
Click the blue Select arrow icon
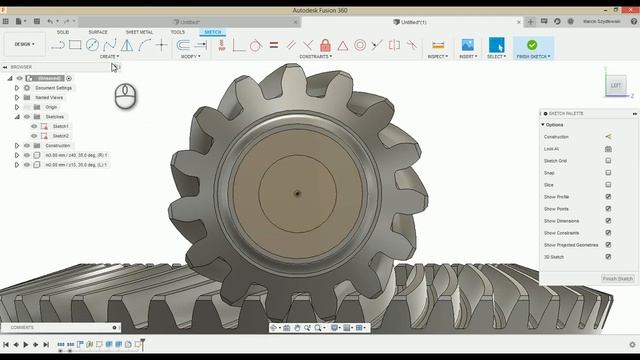[x=497, y=45]
